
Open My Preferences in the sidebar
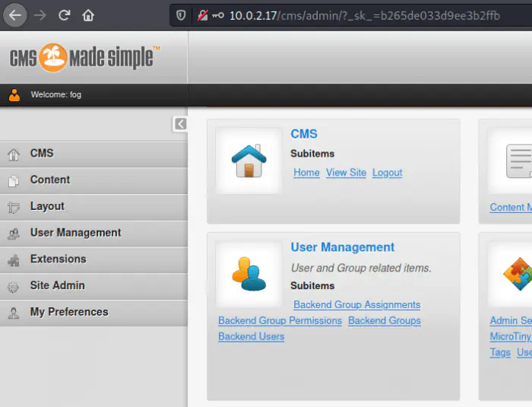point(68,312)
